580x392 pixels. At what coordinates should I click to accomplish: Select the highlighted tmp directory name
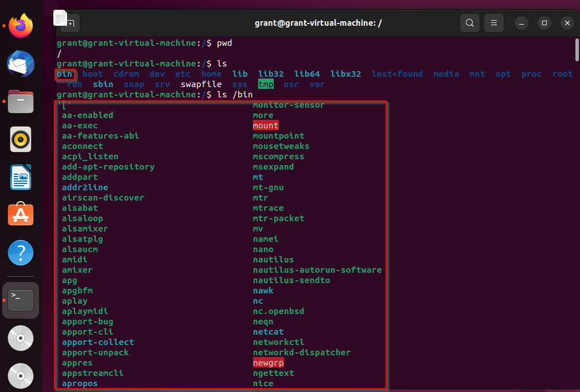pos(266,84)
